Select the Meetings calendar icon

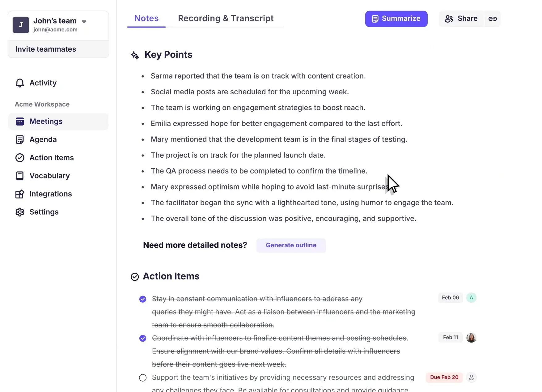[x=20, y=121]
